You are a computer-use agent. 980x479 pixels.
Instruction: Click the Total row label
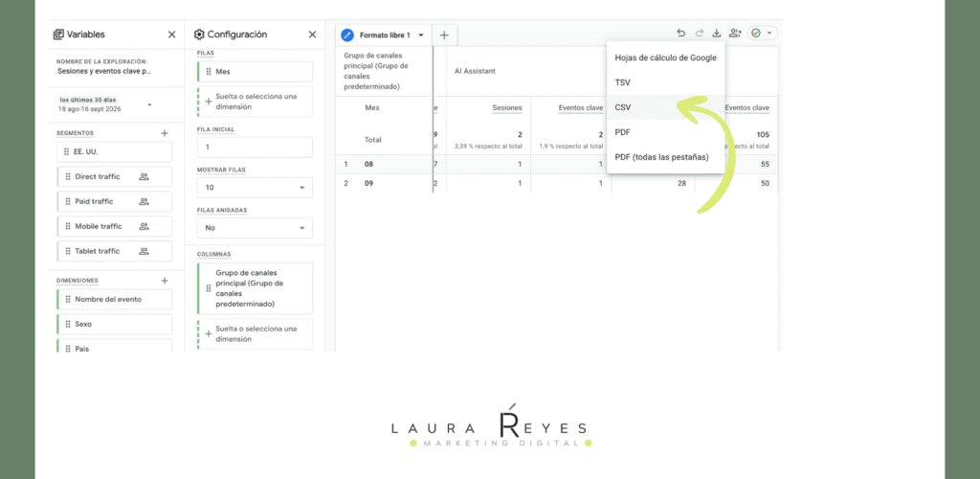[x=373, y=140]
